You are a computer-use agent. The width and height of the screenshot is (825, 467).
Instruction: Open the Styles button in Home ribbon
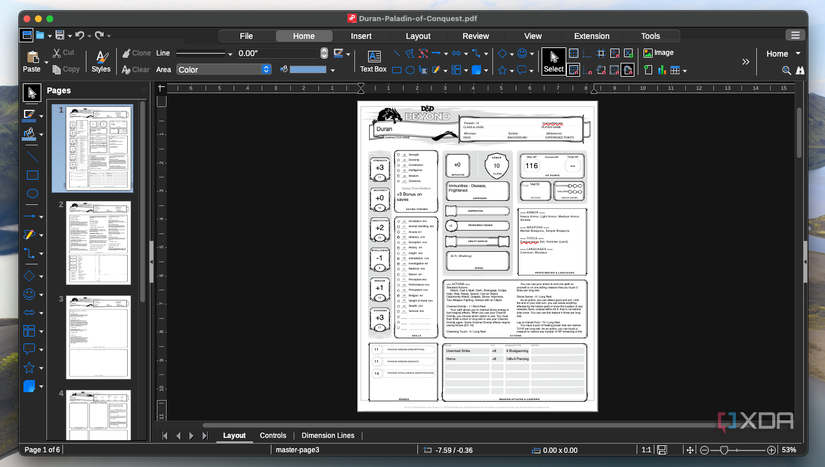click(x=101, y=62)
